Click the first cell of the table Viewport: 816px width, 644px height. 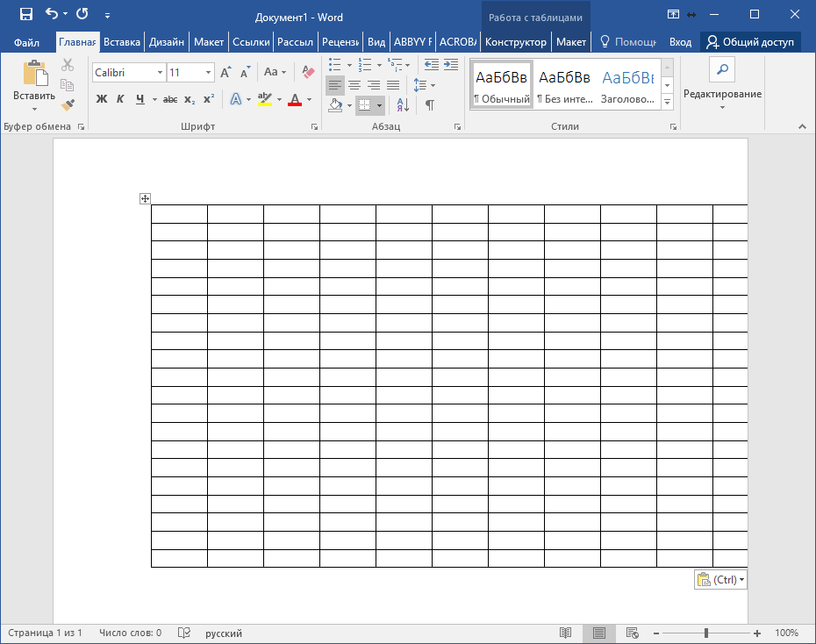coord(179,214)
